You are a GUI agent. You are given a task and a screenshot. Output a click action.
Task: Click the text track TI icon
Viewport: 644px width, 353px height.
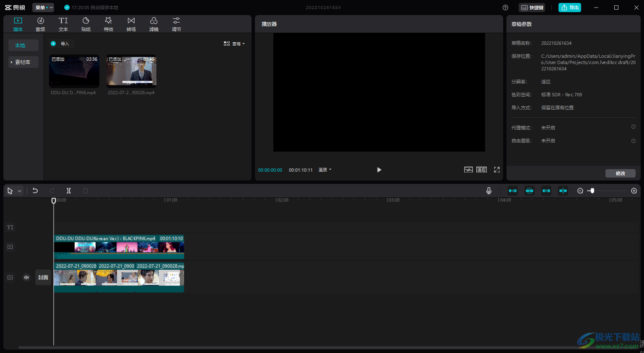(x=10, y=227)
